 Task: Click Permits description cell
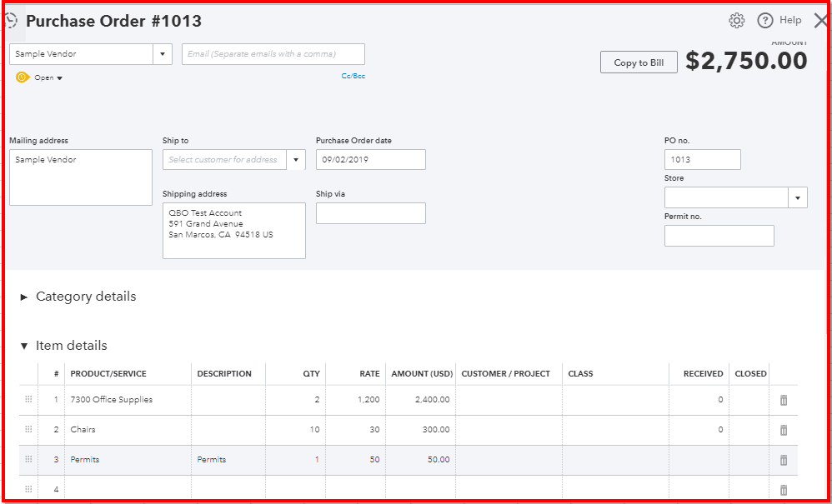coord(228,460)
